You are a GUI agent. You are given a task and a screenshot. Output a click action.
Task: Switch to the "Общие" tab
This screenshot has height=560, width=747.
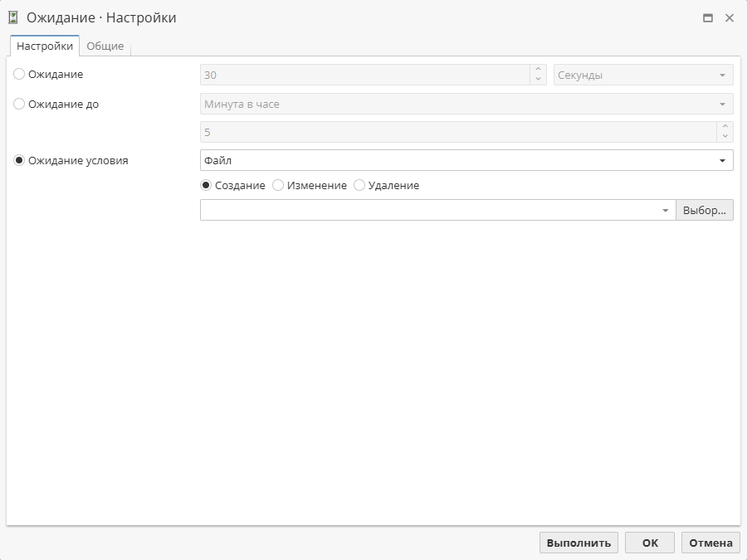click(x=105, y=46)
